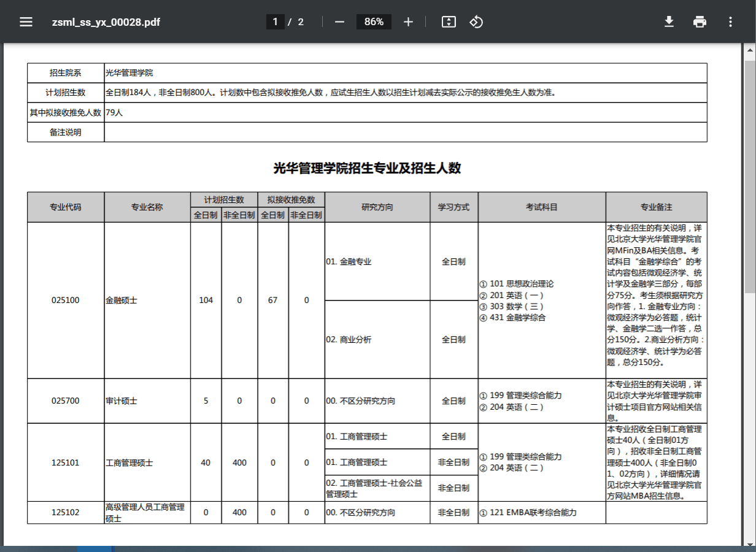
Task: Toggle the fit to page icon
Action: 449,22
